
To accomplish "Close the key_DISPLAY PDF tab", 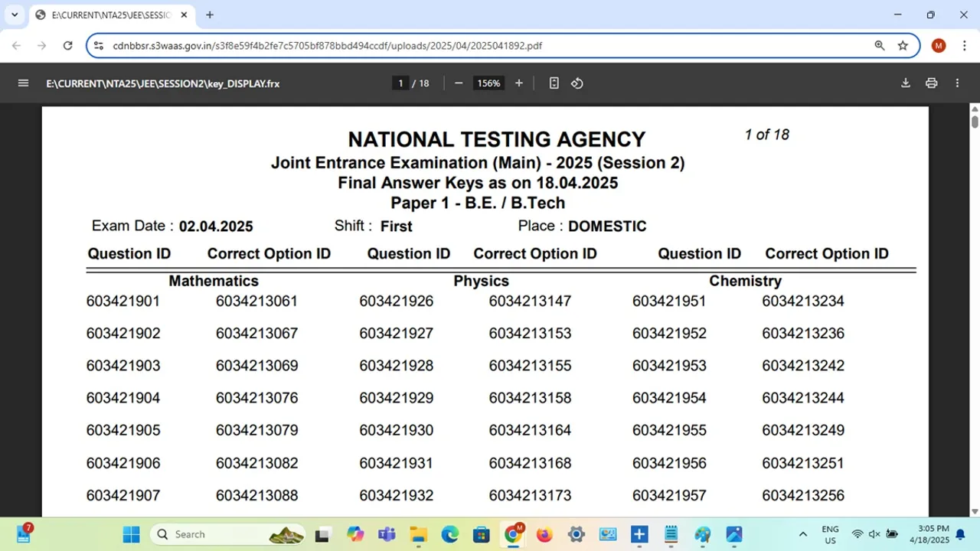I will tap(184, 15).
